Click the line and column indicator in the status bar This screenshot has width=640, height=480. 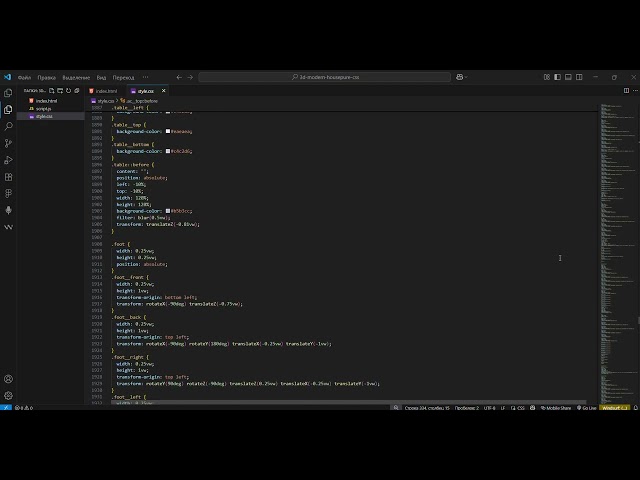coord(427,408)
